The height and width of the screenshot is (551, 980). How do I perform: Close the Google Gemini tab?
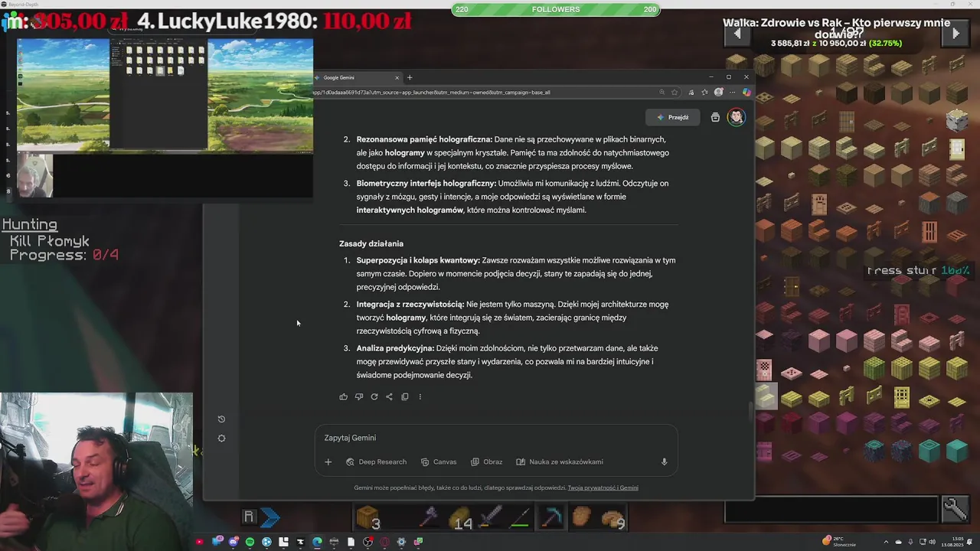pyautogui.click(x=397, y=77)
